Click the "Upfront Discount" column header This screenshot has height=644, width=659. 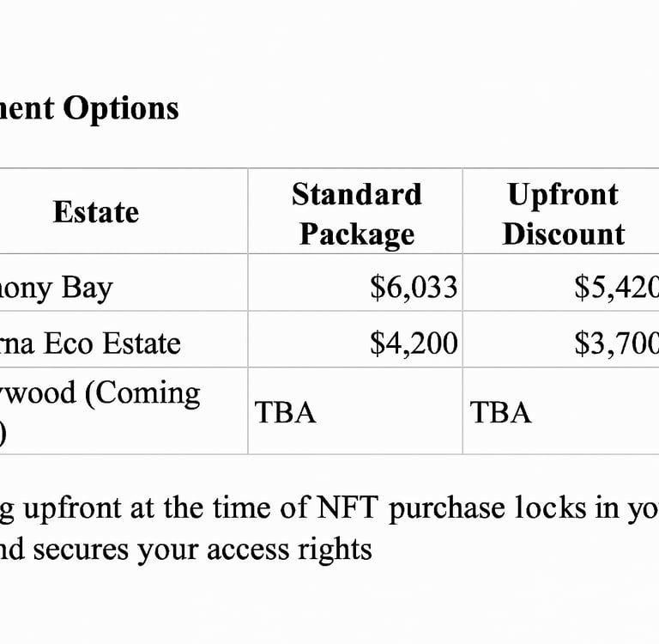563,214
